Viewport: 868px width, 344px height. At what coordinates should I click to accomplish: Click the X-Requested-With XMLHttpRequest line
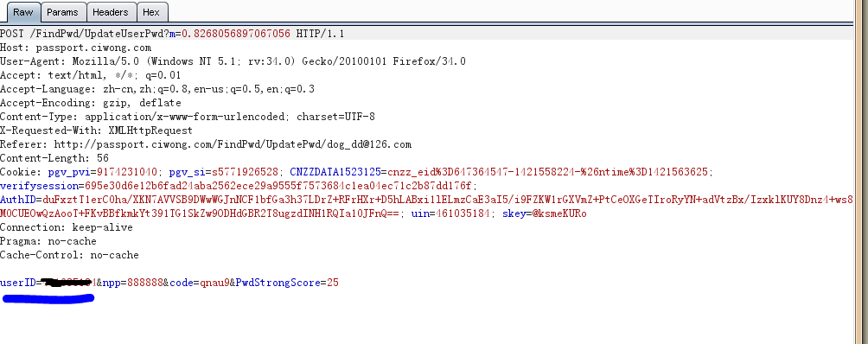point(96,131)
